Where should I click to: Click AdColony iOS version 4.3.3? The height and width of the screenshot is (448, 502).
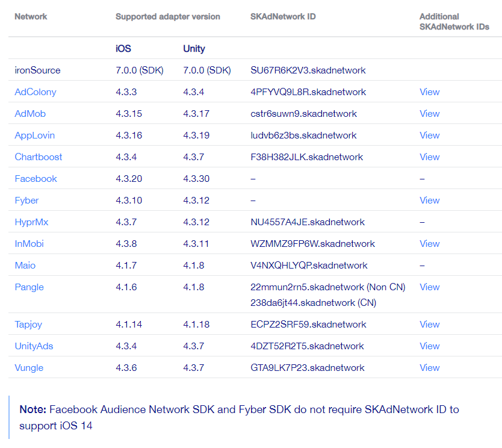126,92
